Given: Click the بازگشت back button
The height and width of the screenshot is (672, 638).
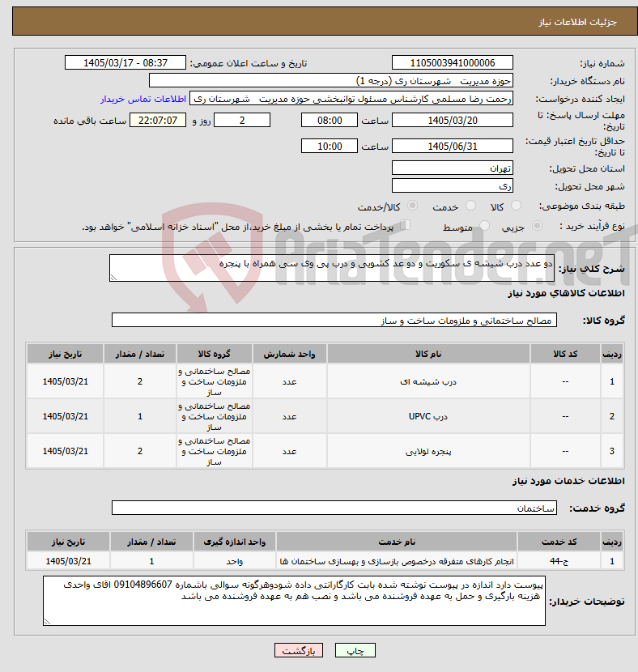Looking at the screenshot, I should pos(299,651).
